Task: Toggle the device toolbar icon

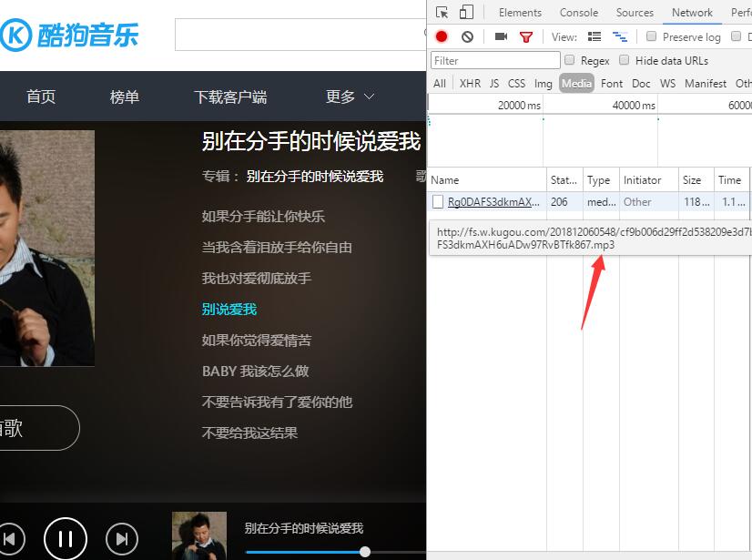Action: (465, 12)
